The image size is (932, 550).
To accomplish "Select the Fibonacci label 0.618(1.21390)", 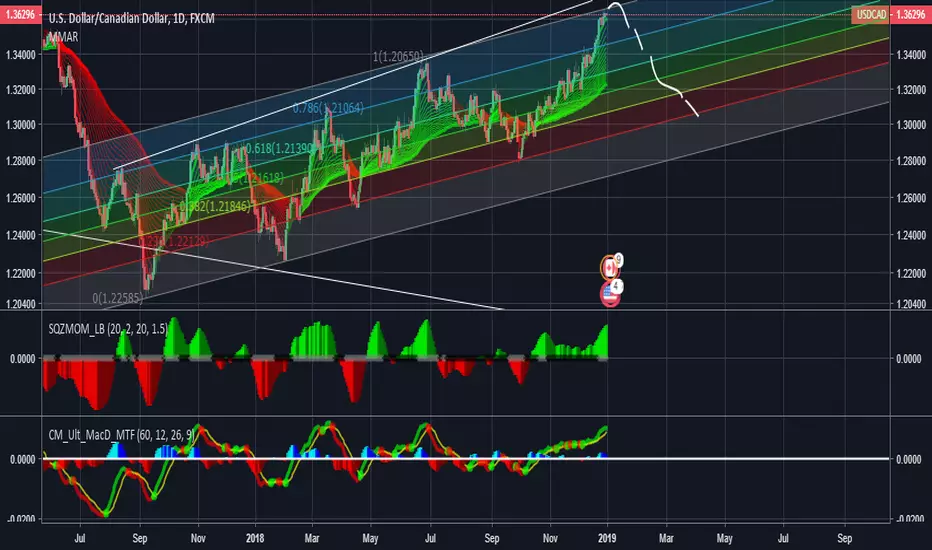I will click(x=279, y=148).
